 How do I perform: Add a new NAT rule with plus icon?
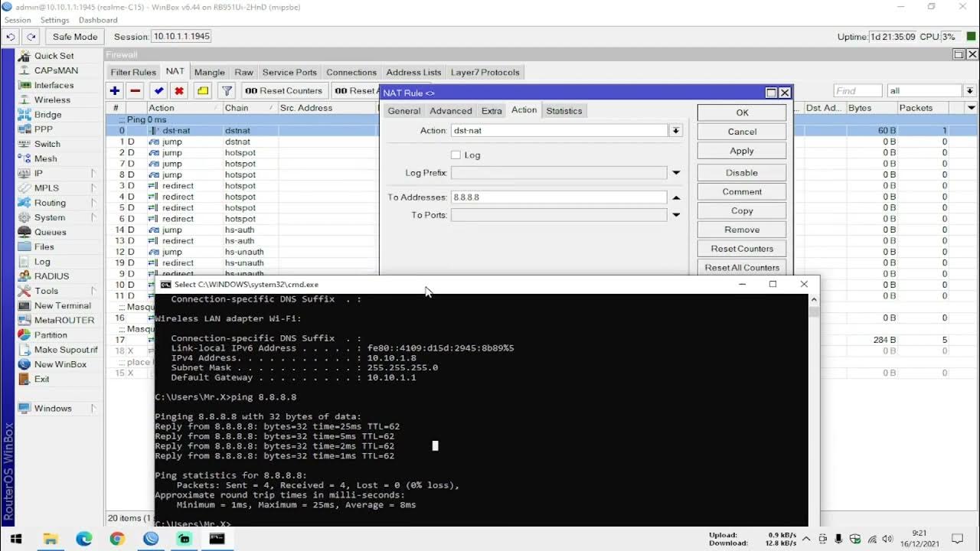[x=115, y=90]
